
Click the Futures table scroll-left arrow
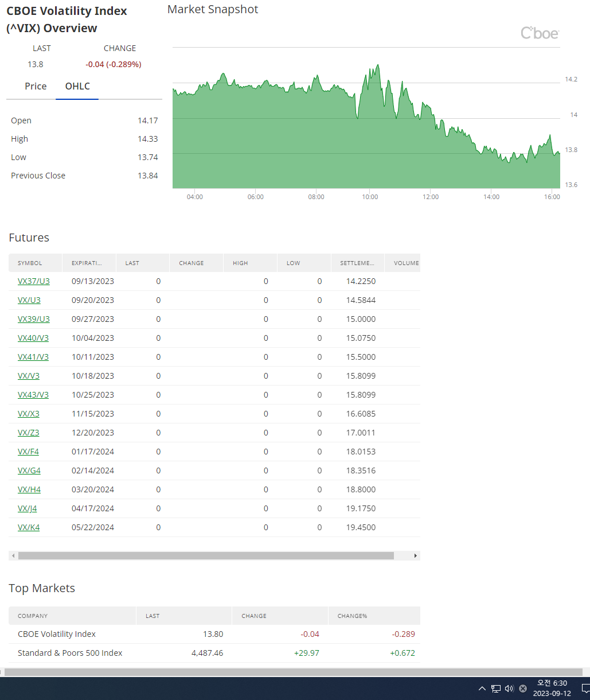coord(13,555)
